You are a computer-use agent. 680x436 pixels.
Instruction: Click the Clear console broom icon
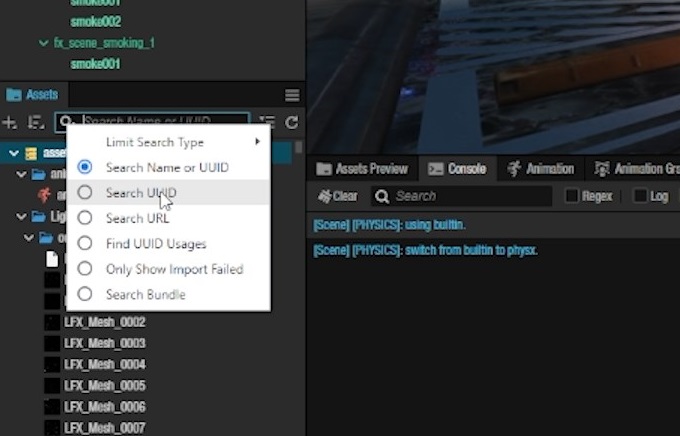coord(324,196)
